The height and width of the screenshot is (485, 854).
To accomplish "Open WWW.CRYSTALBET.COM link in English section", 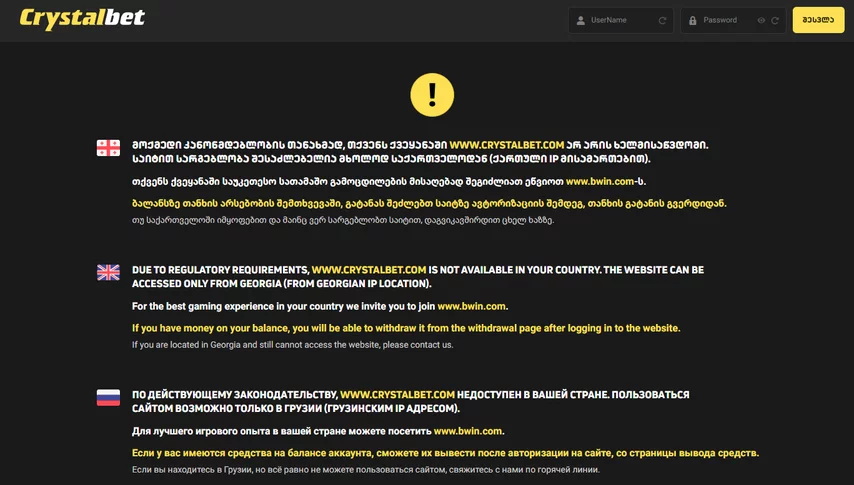I will 369,270.
